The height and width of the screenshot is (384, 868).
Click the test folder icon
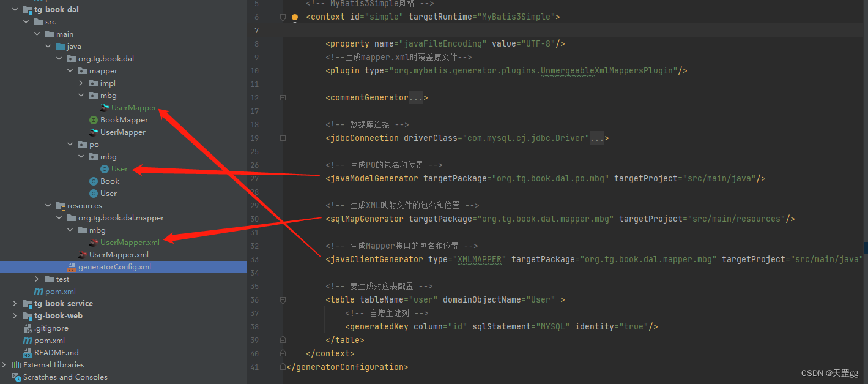pos(50,279)
